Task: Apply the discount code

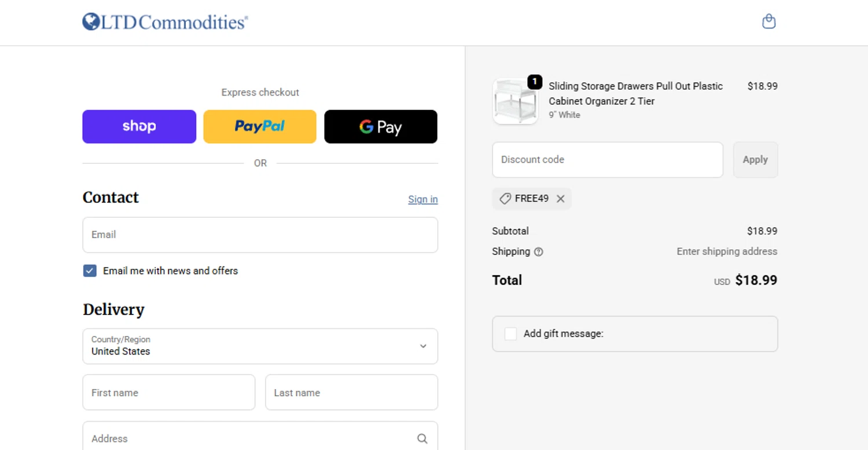Action: pyautogui.click(x=755, y=160)
